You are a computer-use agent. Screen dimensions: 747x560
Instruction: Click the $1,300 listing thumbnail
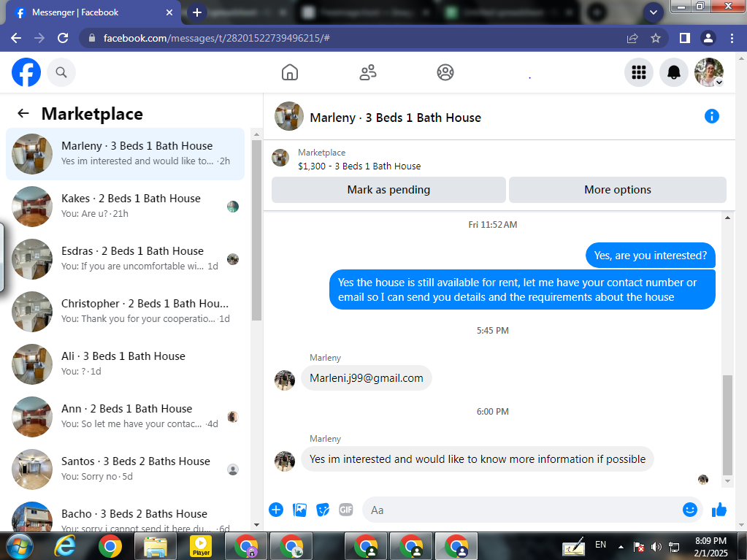(x=280, y=158)
